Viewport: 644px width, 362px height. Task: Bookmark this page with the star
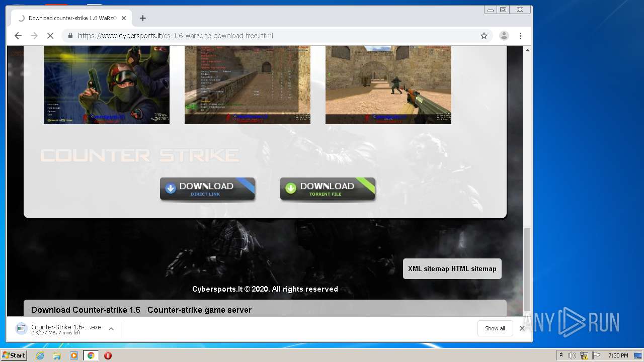click(x=484, y=36)
